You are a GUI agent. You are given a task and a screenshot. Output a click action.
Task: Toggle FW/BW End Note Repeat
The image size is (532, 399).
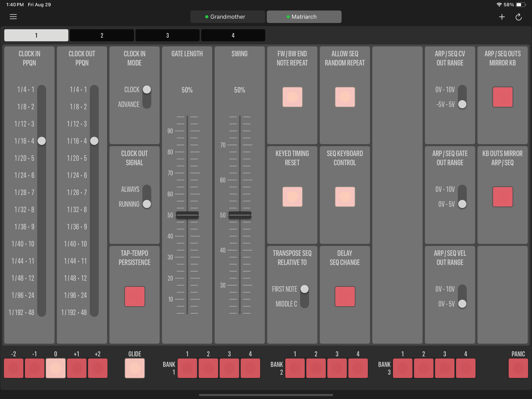pos(292,97)
